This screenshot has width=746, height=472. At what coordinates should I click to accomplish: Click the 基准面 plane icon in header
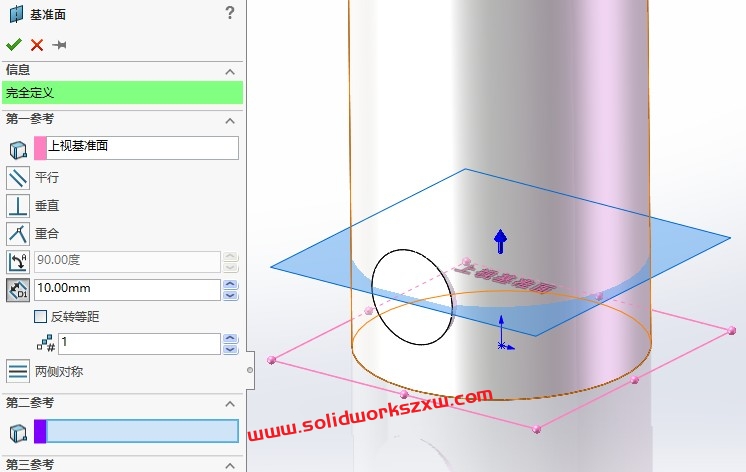coord(16,14)
